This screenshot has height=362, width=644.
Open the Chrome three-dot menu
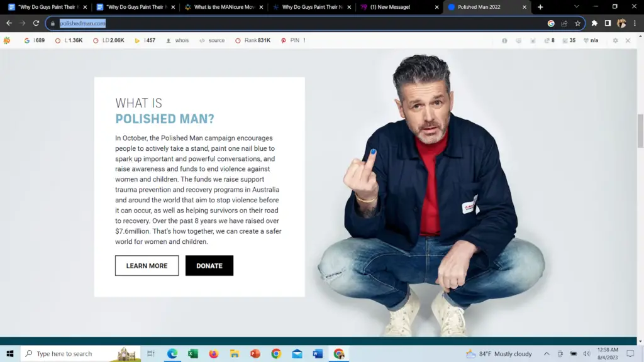[635, 23]
